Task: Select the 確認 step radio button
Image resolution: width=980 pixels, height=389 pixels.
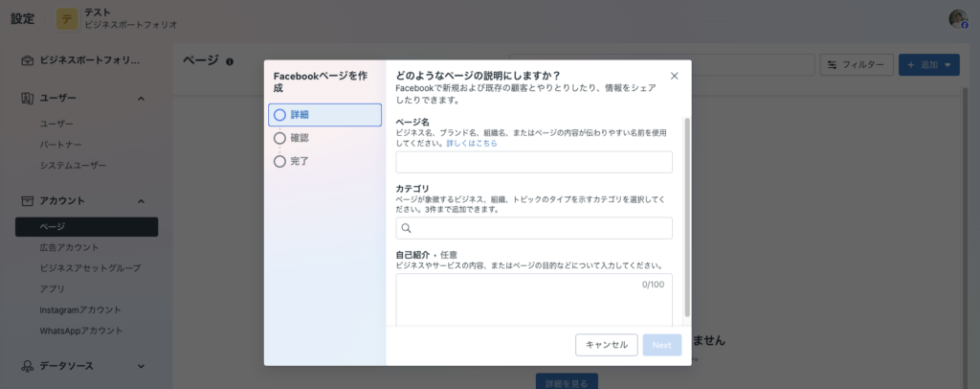Action: click(x=279, y=138)
